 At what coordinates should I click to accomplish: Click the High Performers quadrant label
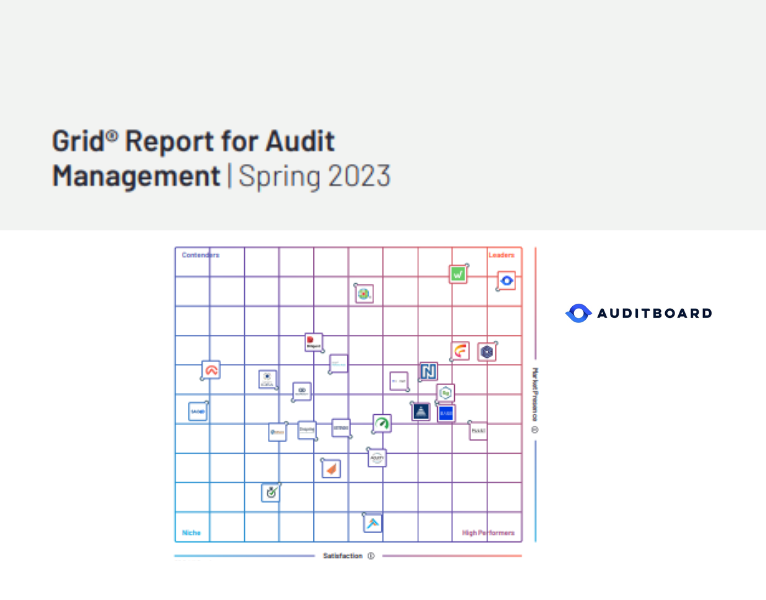click(488, 533)
